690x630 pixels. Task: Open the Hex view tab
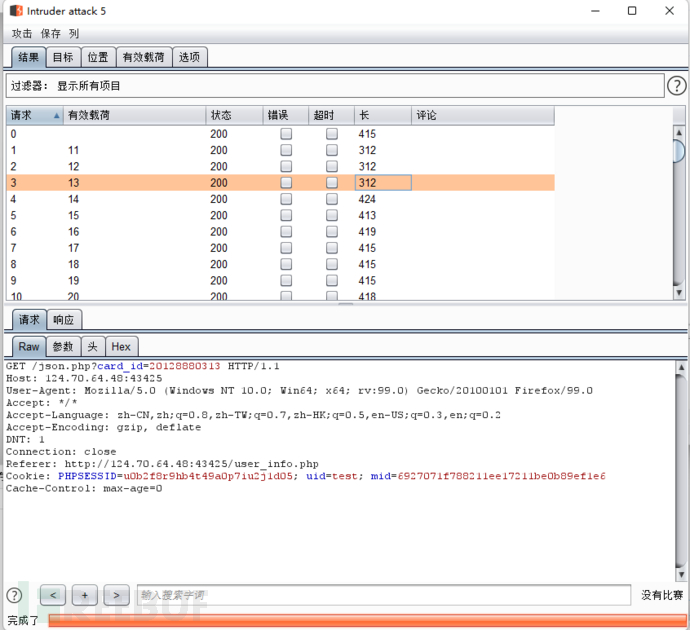tap(121, 347)
